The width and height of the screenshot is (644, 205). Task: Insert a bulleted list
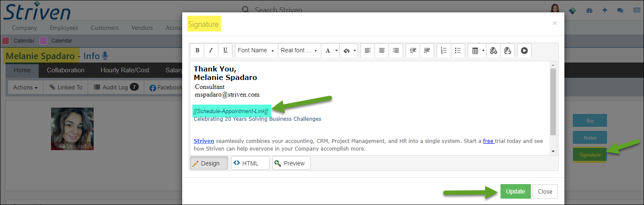[x=458, y=50]
